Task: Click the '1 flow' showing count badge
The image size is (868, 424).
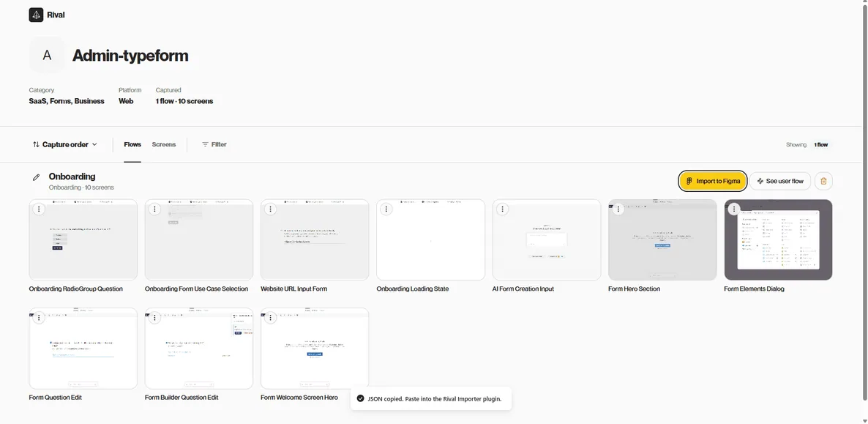Action: 821,145
